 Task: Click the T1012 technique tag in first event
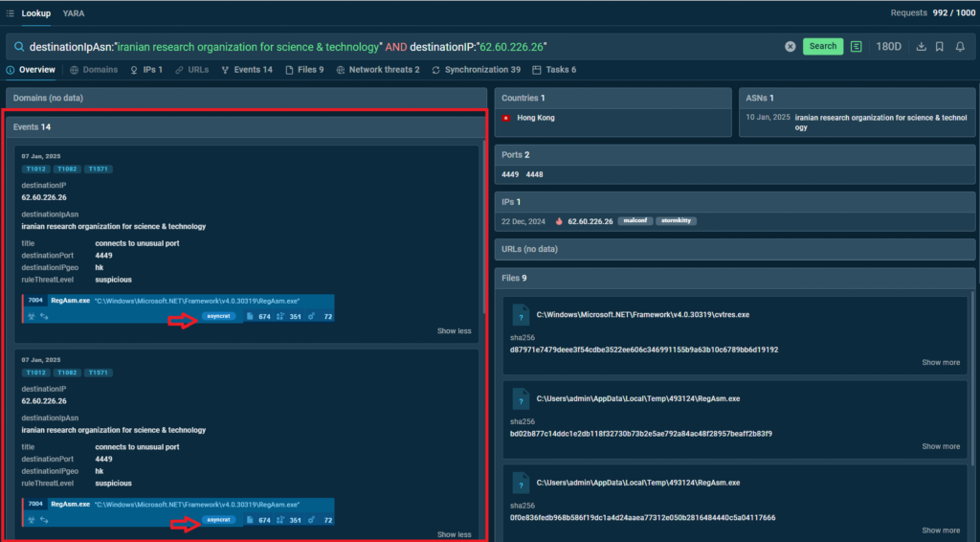[x=35, y=169]
